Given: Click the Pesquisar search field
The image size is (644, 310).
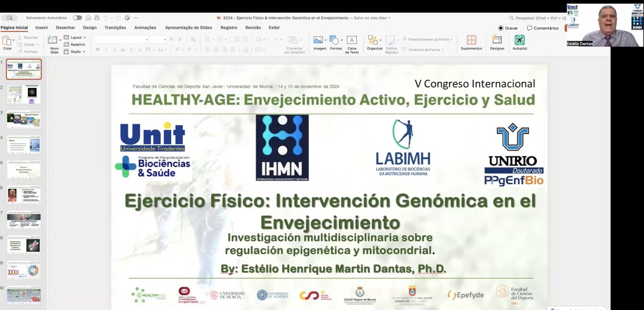Looking at the screenshot, I should (537, 18).
